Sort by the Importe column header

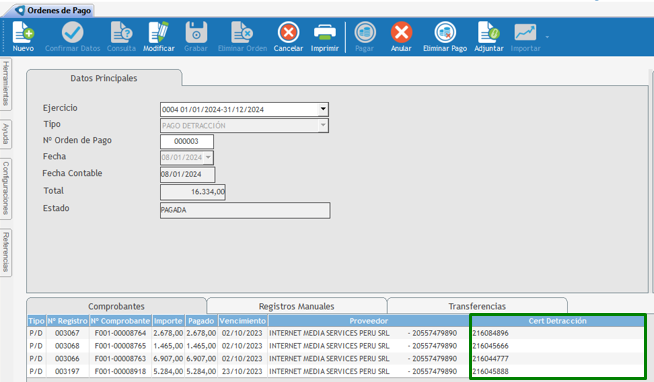(168, 321)
